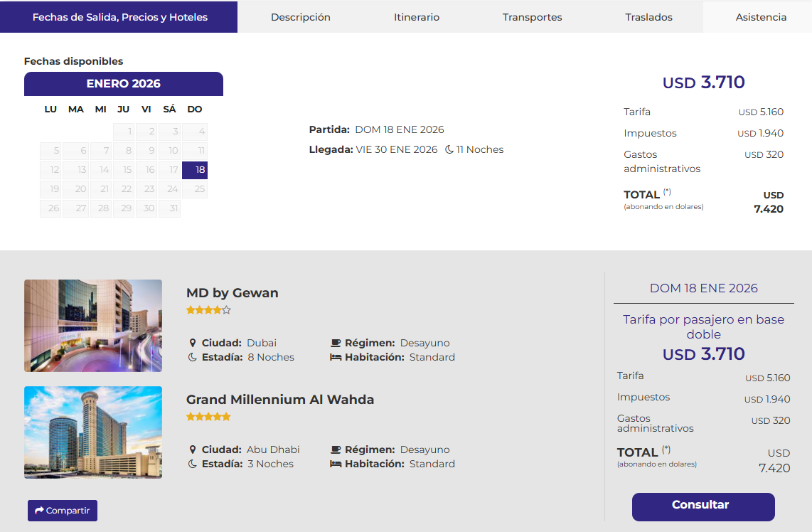Switch to the Itinerario tab
The image size is (812, 532).
(417, 17)
